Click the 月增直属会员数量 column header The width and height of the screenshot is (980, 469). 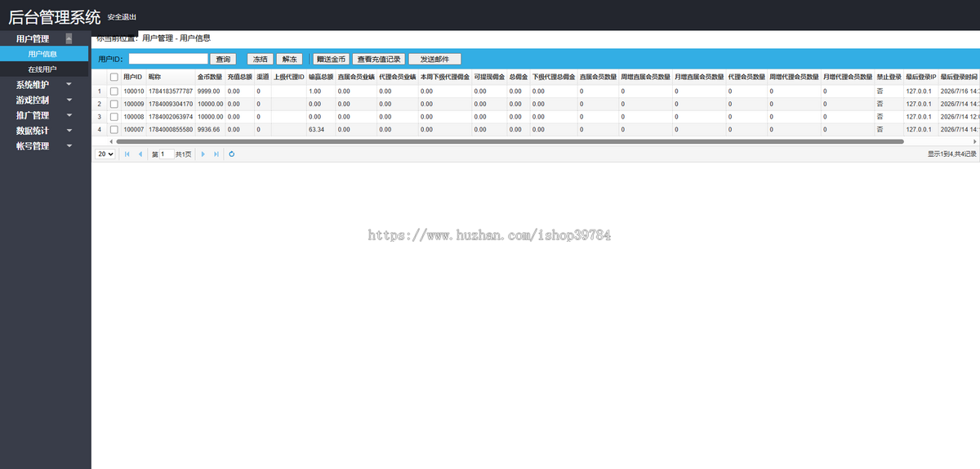tap(699, 77)
